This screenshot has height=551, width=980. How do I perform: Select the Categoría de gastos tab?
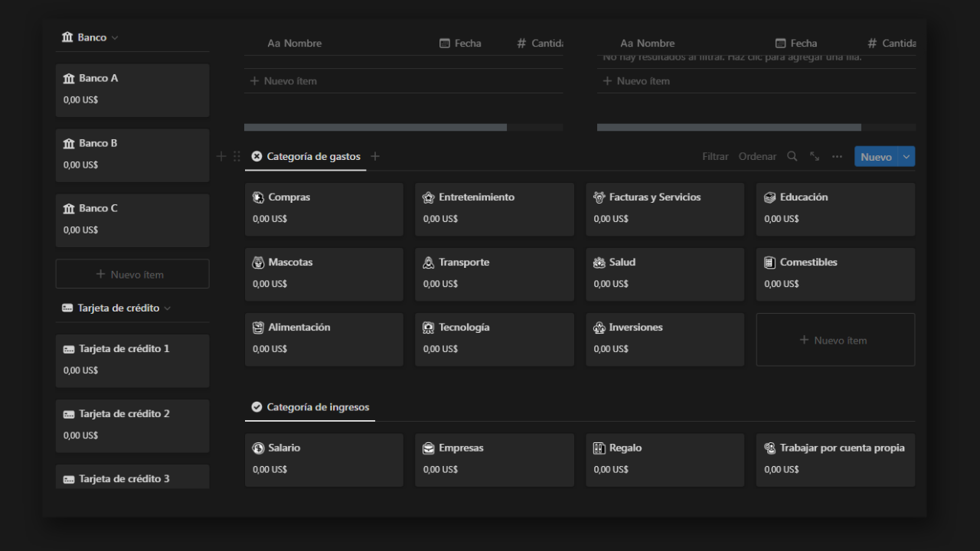305,156
